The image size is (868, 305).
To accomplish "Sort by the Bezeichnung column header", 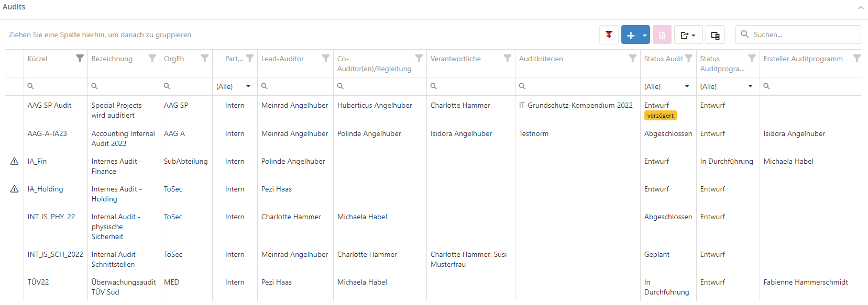I will pyautogui.click(x=112, y=59).
